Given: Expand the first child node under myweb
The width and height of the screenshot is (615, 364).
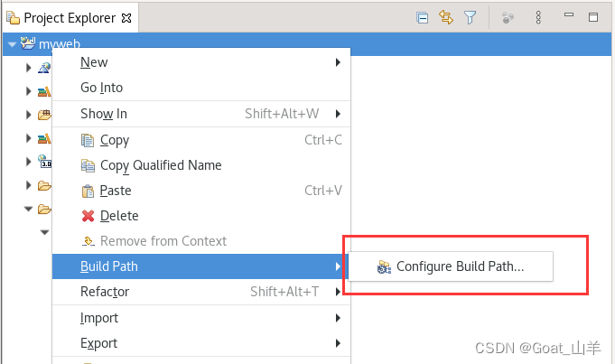Looking at the screenshot, I should pyautogui.click(x=28, y=68).
